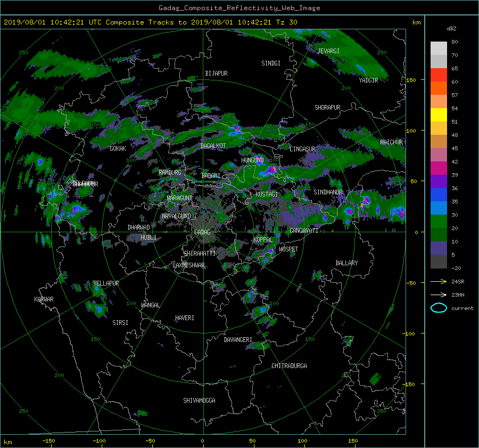
Task: Click the KOPPAL city label
Action: tap(263, 240)
